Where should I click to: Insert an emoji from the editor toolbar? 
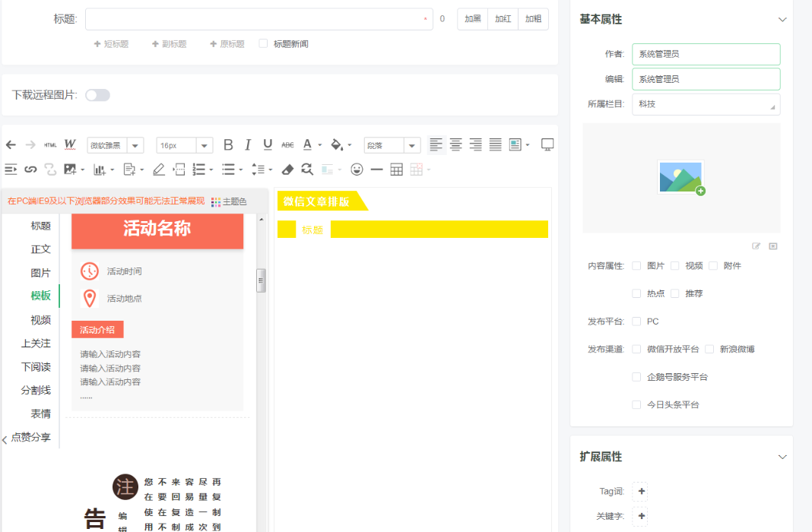(357, 169)
